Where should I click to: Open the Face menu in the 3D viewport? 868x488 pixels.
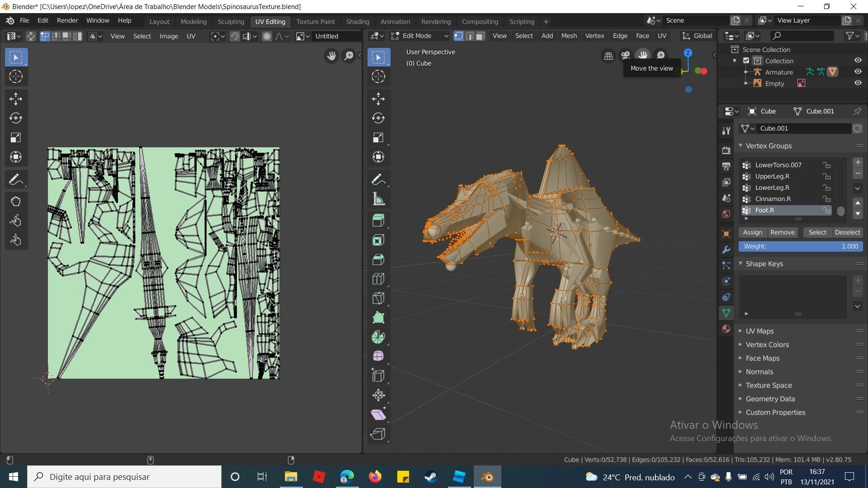tap(642, 36)
